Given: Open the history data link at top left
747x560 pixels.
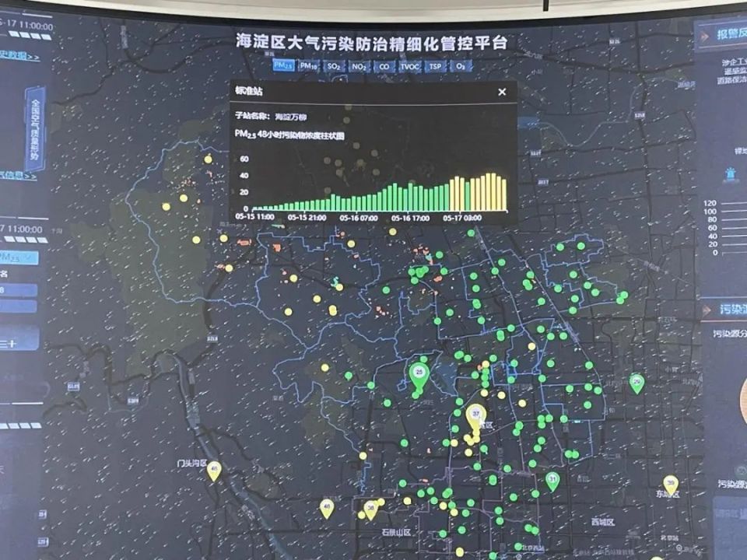Looking at the screenshot, I should (x=19, y=55).
